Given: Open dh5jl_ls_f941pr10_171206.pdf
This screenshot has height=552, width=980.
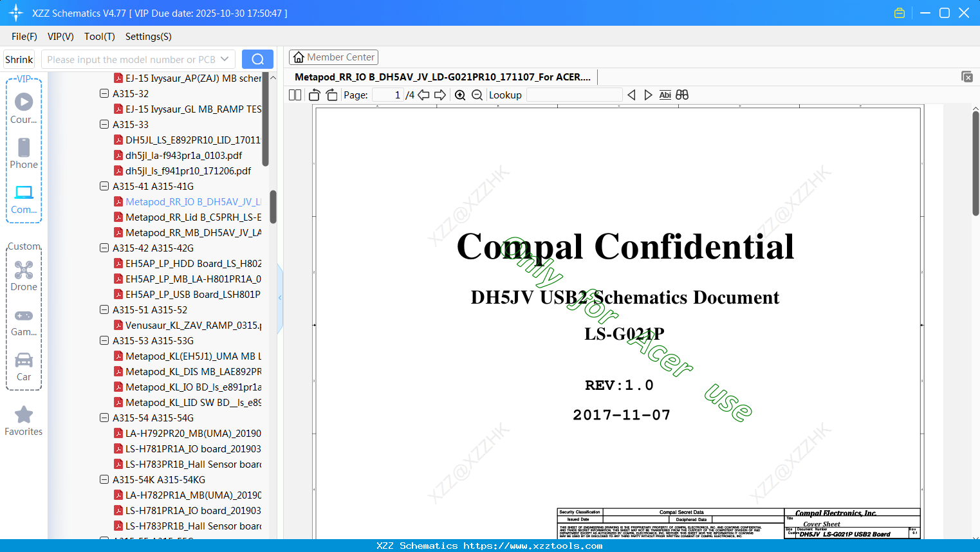Looking at the screenshot, I should [x=183, y=170].
